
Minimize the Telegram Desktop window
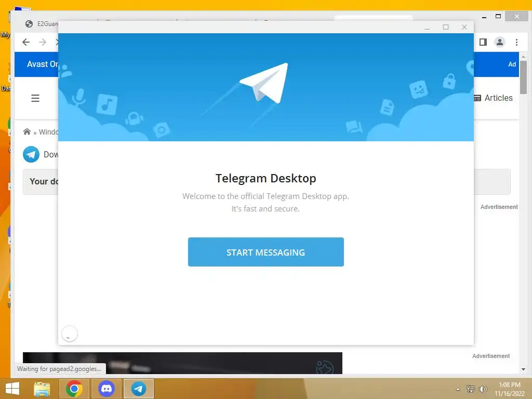[427, 27]
